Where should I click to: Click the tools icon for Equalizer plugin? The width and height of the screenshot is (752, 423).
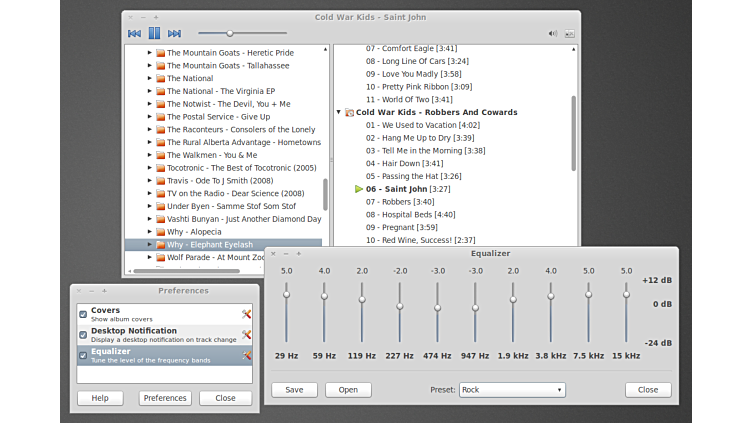pos(246,355)
